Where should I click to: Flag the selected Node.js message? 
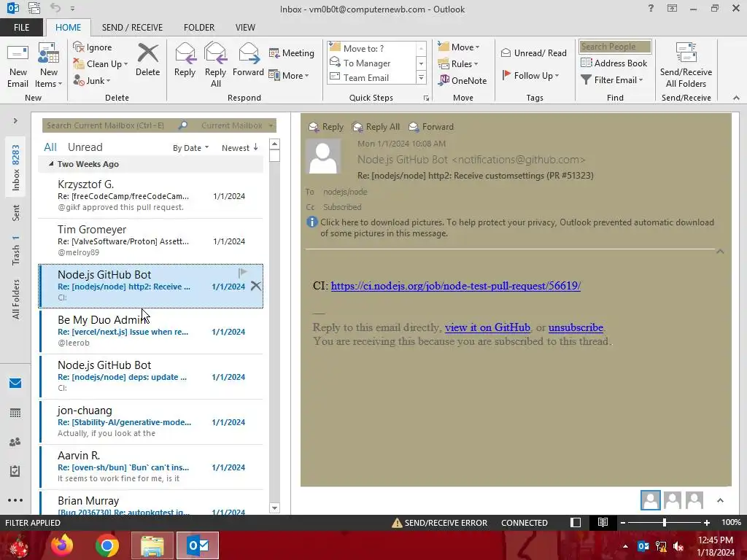pos(242,273)
